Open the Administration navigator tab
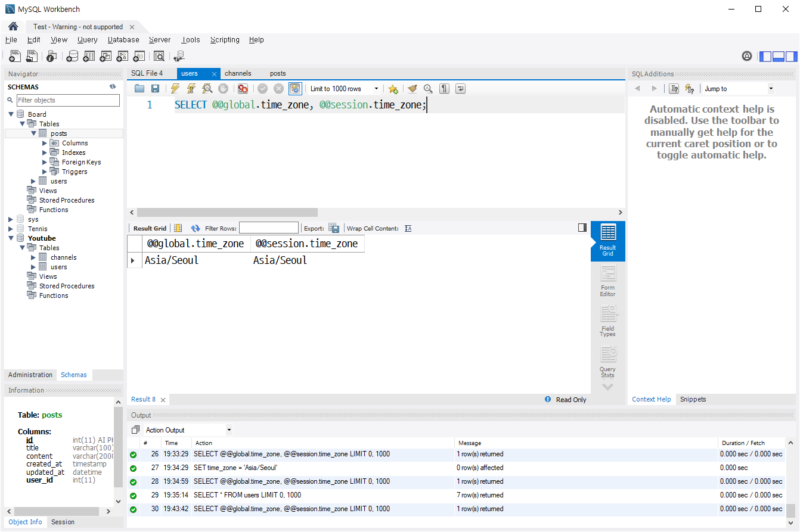 coord(30,375)
